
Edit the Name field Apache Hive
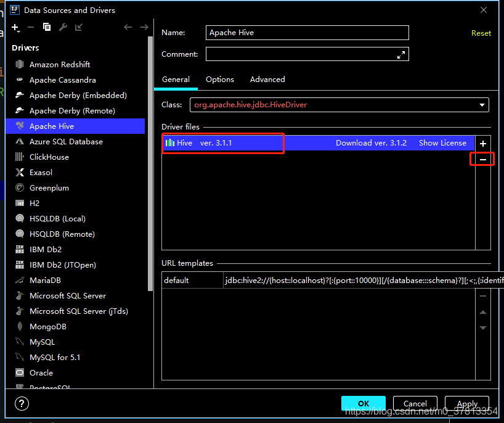coord(307,33)
